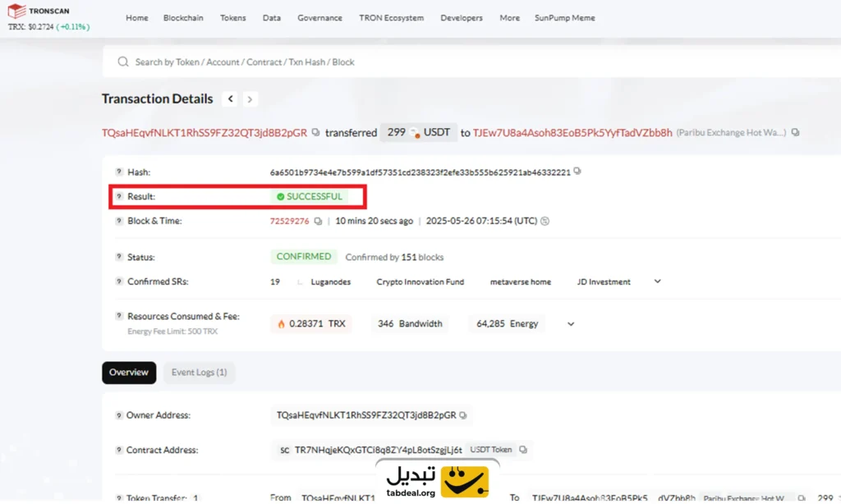Go to the next transaction arrow

250,99
